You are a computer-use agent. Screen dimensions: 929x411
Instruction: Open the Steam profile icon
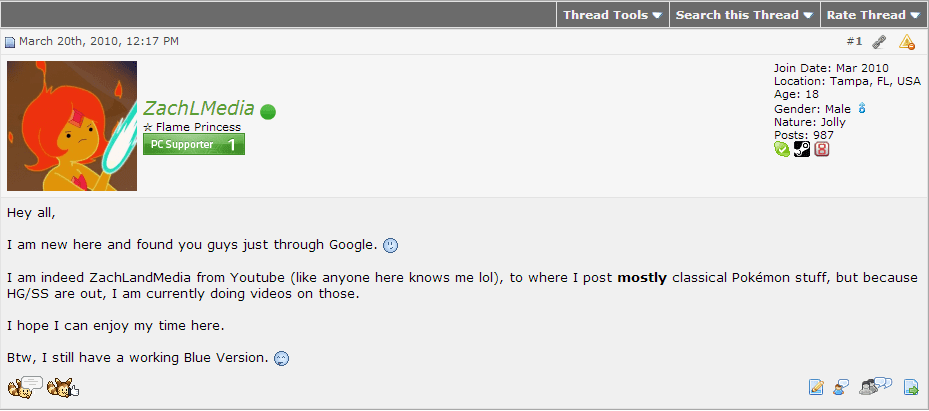point(802,149)
